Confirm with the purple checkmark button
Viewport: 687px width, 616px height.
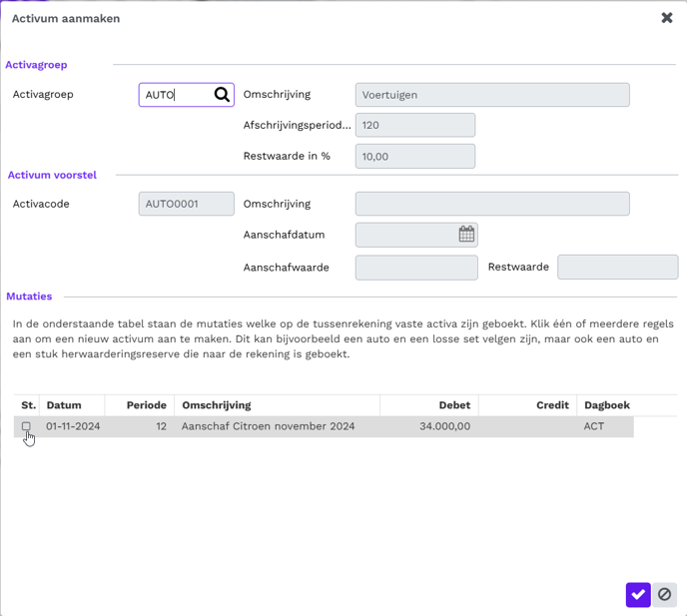pyautogui.click(x=638, y=594)
